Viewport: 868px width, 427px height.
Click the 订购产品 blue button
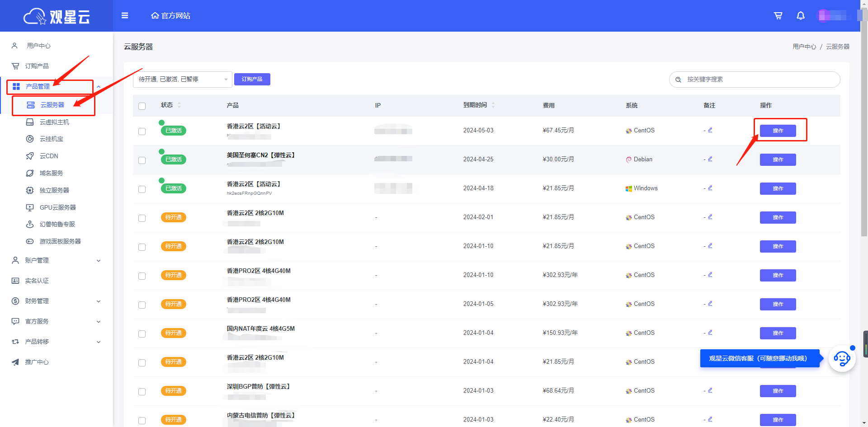pyautogui.click(x=252, y=79)
